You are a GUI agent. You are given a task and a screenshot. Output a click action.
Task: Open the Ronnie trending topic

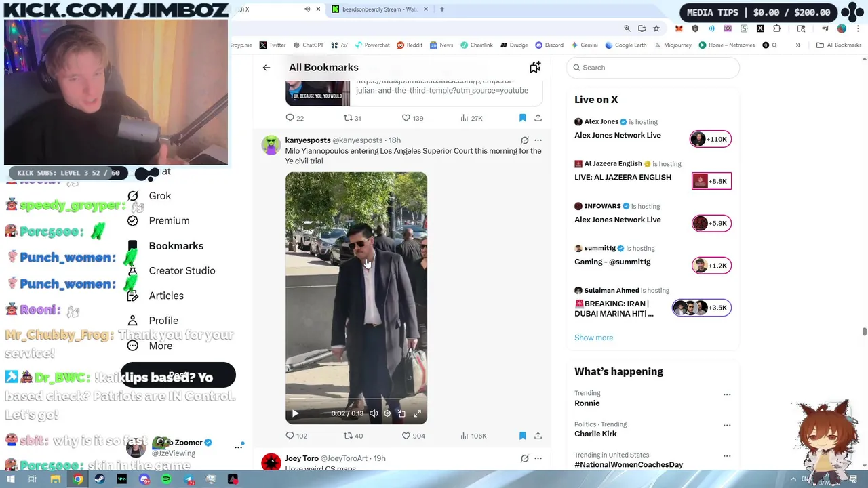tap(587, 403)
